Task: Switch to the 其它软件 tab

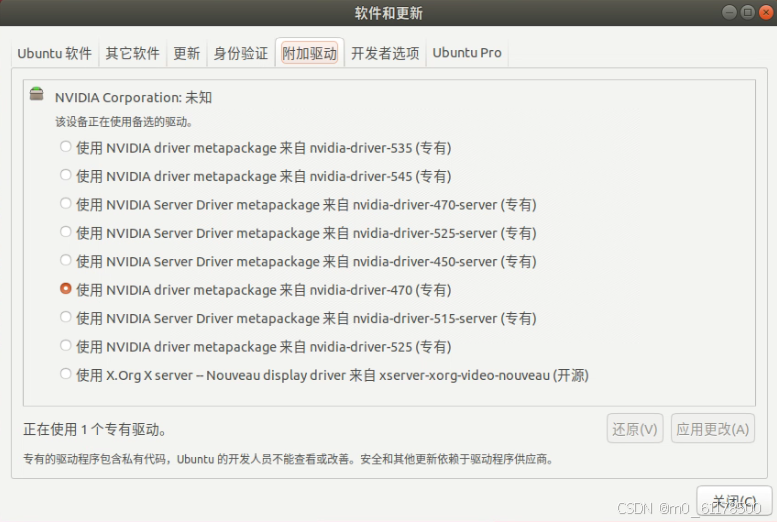Action: (x=132, y=53)
